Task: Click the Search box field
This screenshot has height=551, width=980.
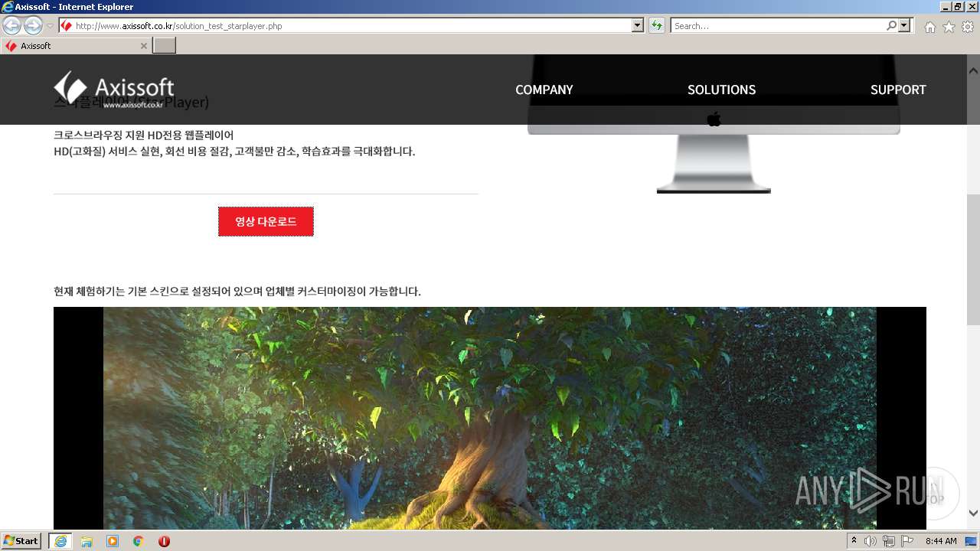Action: (x=777, y=26)
